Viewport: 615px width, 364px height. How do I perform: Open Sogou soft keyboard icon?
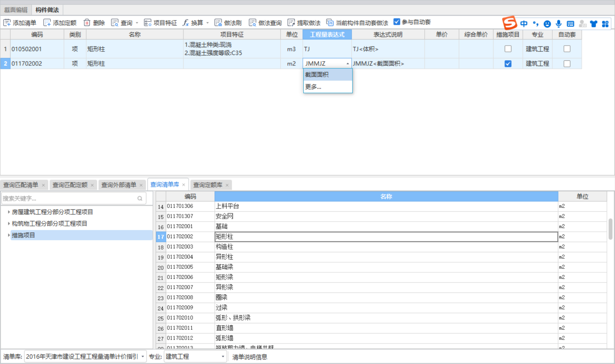(x=570, y=24)
